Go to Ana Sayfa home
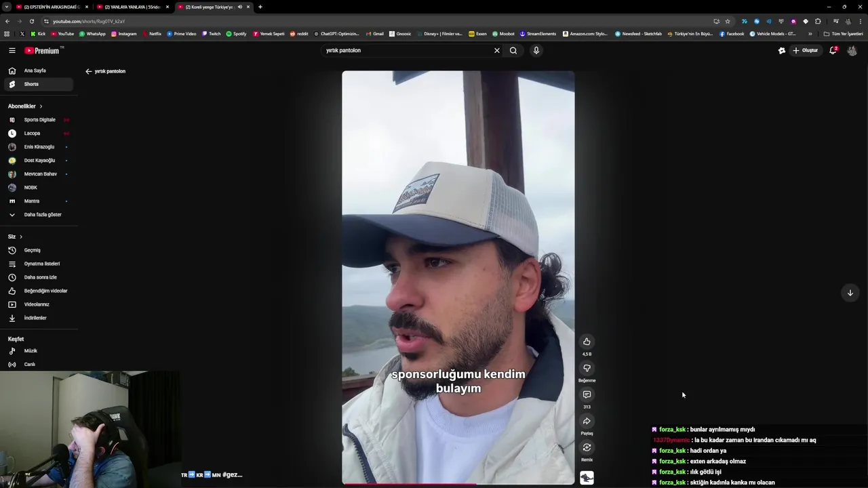 click(39, 70)
